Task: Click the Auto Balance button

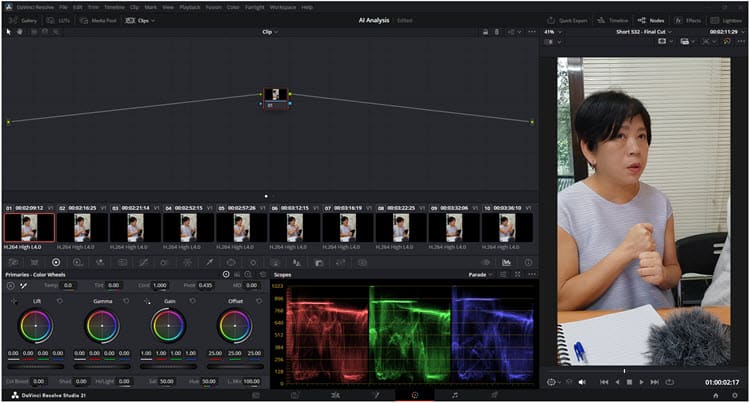Action: click(x=11, y=285)
